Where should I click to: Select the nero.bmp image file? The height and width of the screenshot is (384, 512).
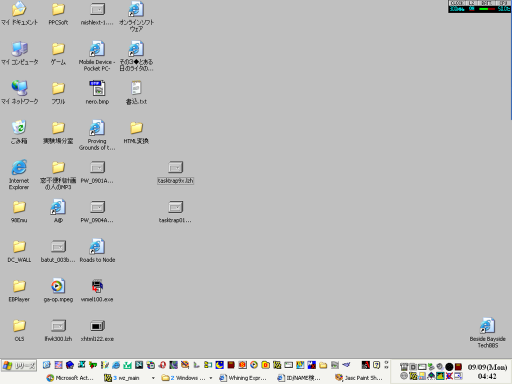coord(97,93)
